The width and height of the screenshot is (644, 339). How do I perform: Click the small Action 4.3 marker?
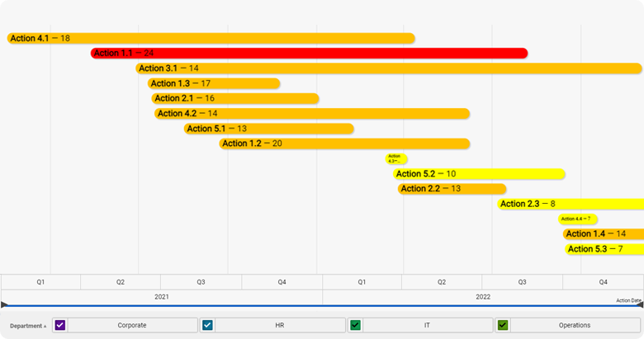tap(395, 158)
